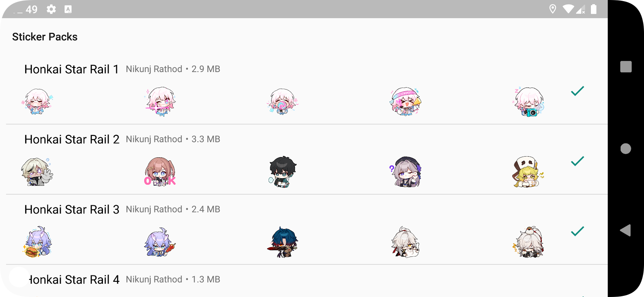Tap the checkmark for Honkai Star Rail 3

(x=577, y=231)
